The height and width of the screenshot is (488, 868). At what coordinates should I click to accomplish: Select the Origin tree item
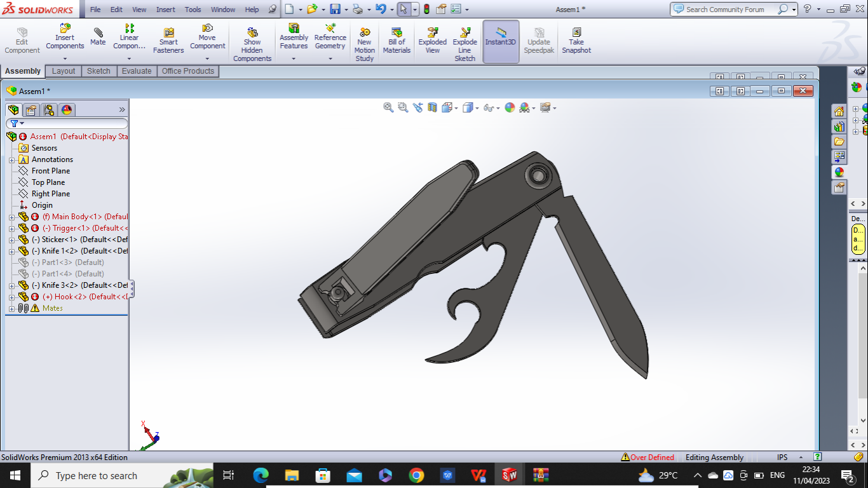tap(42, 205)
